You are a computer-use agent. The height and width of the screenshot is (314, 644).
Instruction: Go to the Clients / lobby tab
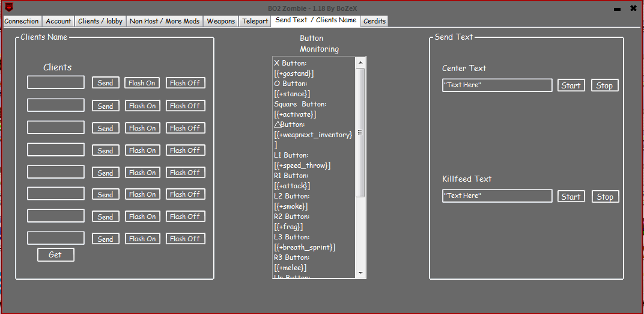point(100,22)
